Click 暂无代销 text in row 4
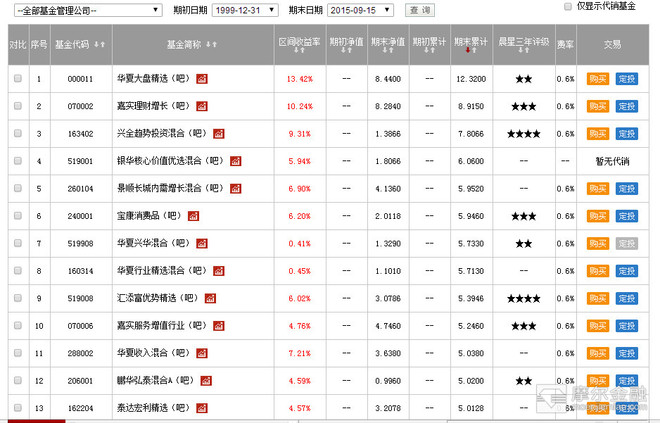Screen dimensions: 660x423 pos(612,161)
